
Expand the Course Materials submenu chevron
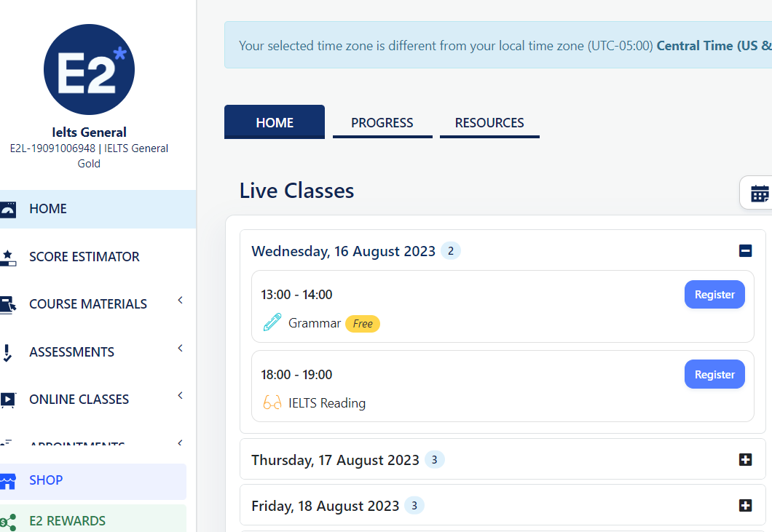(180, 301)
